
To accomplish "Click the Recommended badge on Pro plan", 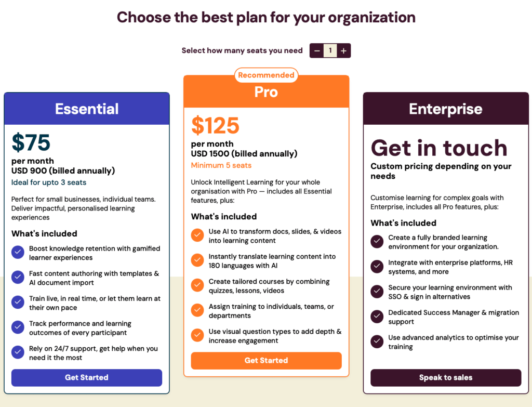I will (266, 75).
